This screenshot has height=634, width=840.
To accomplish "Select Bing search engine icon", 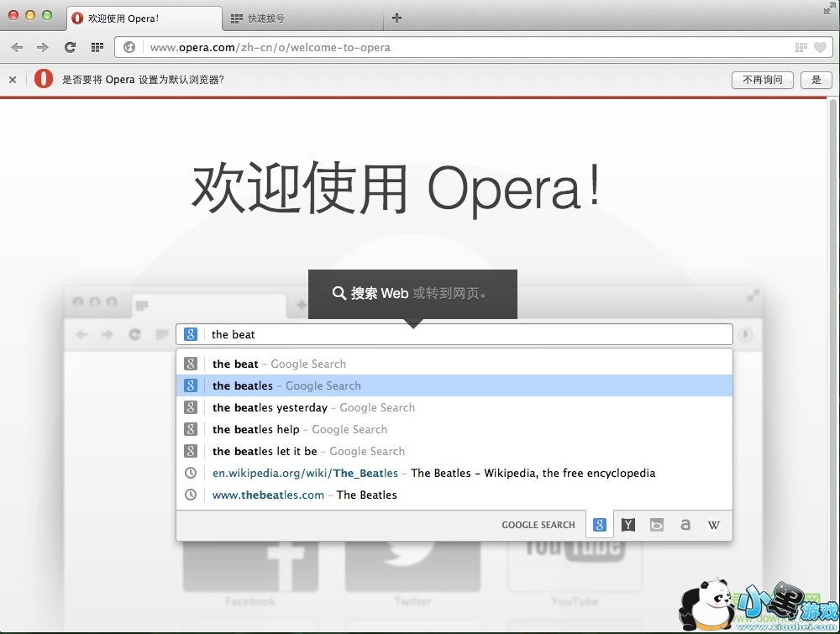I will (x=657, y=525).
